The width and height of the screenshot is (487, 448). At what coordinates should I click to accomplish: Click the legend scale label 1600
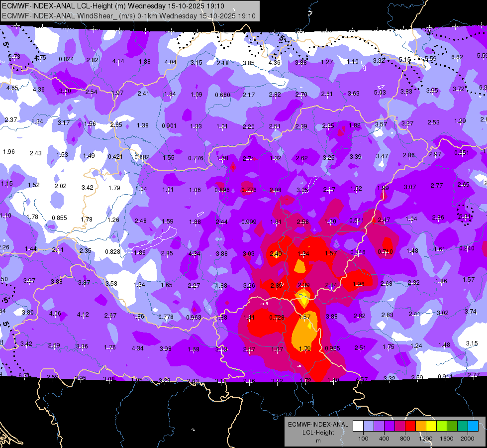446,439
